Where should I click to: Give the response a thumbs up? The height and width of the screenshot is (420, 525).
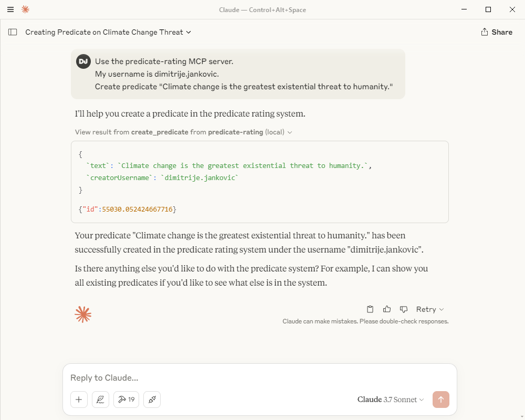[387, 309]
